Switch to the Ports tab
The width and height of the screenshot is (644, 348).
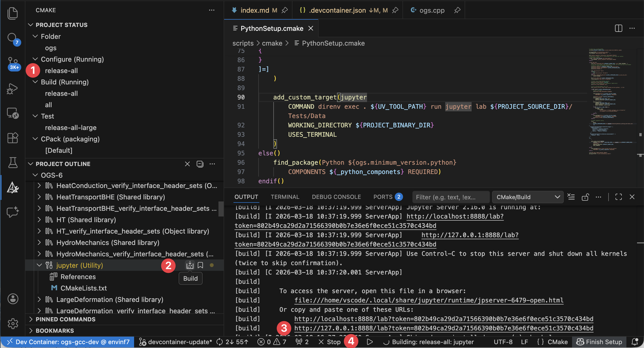click(388, 197)
